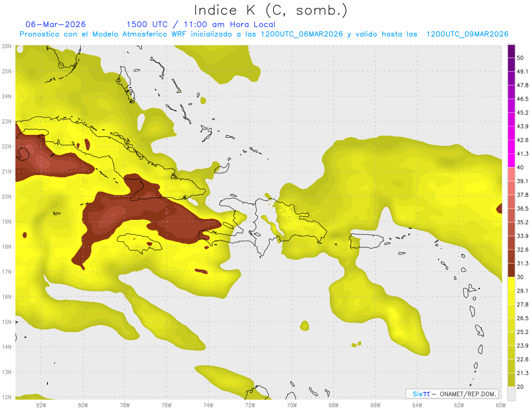
Task: Select the colorbar label '25.2'
Action: point(523,332)
